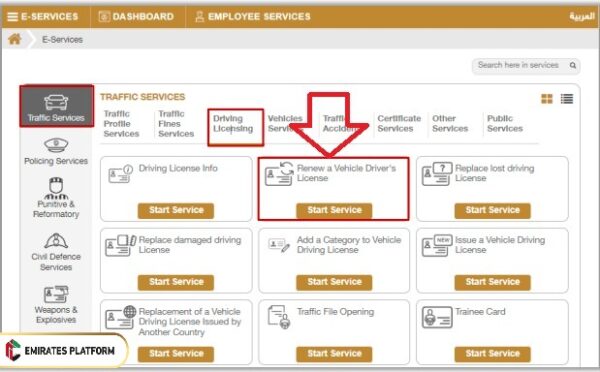The width and height of the screenshot is (600, 372).
Task: Select the Replace damaged driving License title
Action: coord(190,245)
